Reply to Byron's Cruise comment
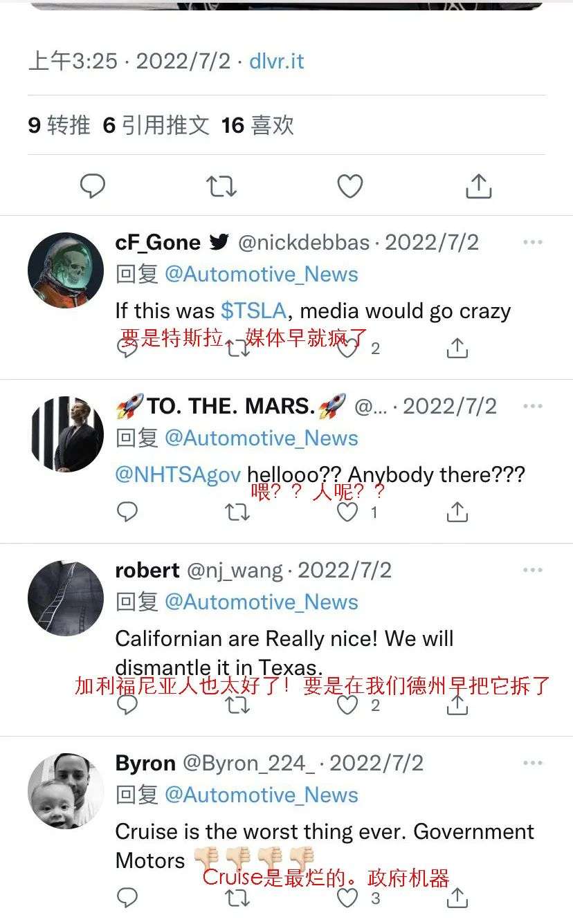Screen dimensions: 573x924 pos(127,898)
